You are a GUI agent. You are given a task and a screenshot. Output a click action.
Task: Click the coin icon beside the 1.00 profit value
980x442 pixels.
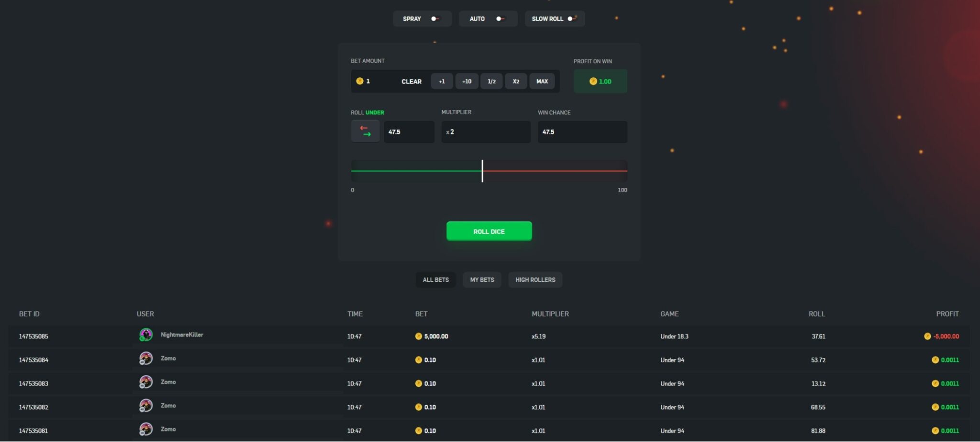pyautogui.click(x=593, y=81)
